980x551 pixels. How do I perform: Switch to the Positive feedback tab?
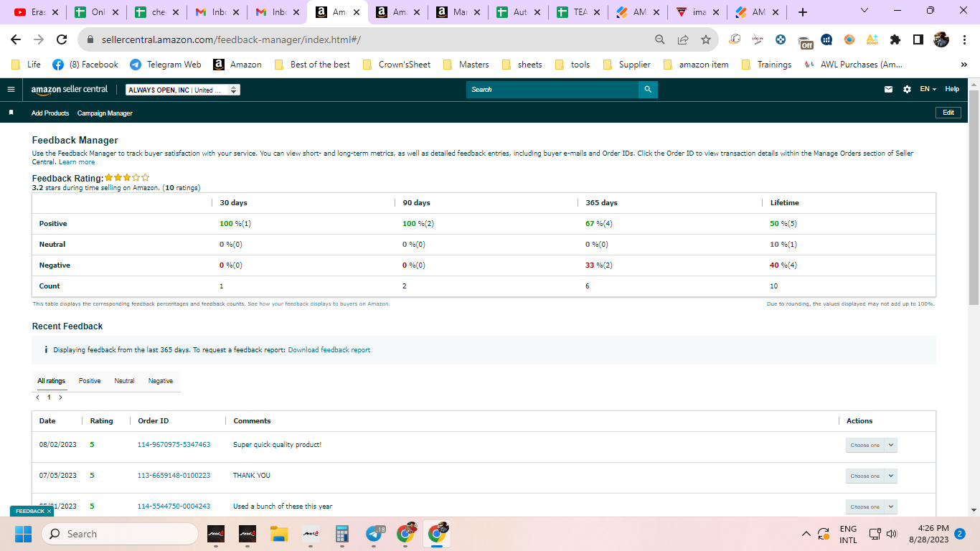(90, 381)
